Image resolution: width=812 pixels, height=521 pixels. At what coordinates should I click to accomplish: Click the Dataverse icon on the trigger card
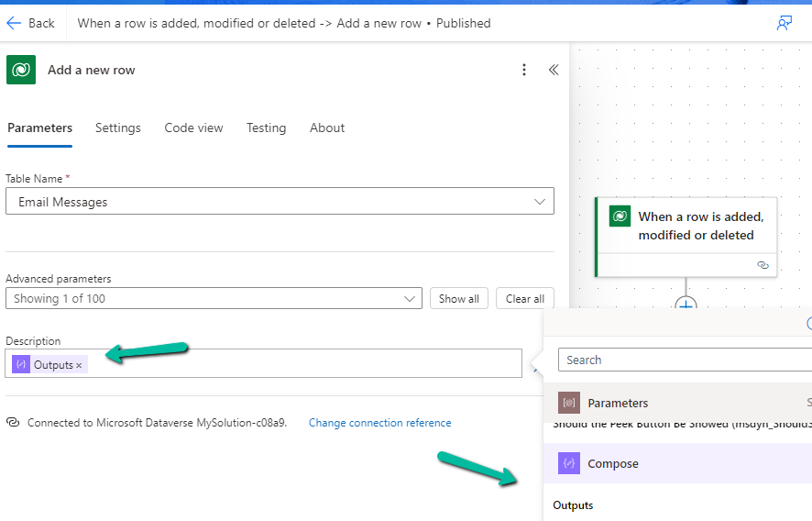pos(620,216)
